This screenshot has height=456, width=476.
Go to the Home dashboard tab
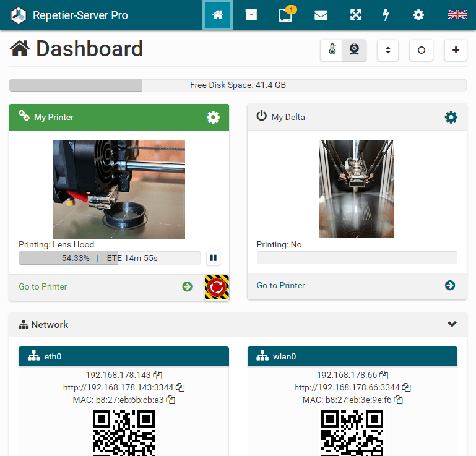[217, 15]
